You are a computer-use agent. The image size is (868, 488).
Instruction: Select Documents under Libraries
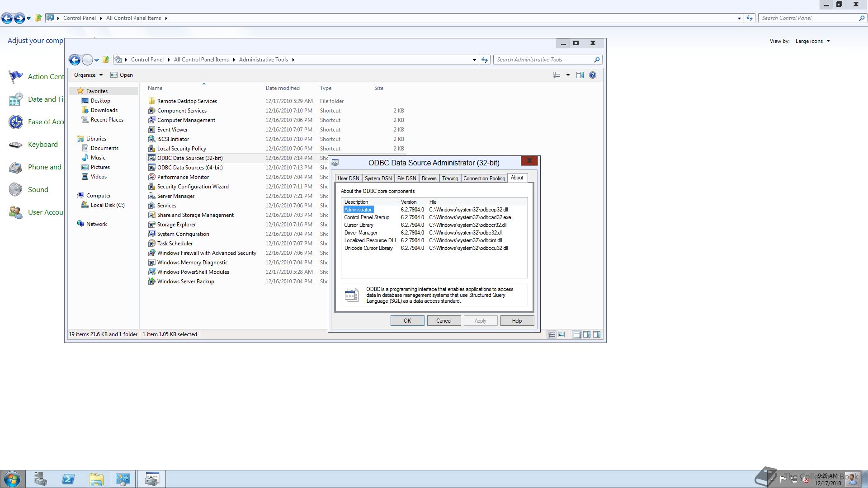[104, 148]
